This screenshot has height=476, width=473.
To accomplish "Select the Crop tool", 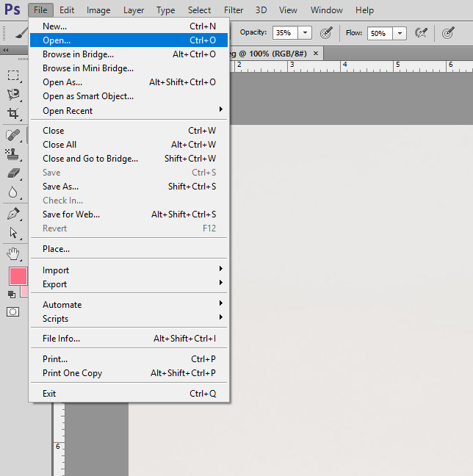I will point(13,113).
